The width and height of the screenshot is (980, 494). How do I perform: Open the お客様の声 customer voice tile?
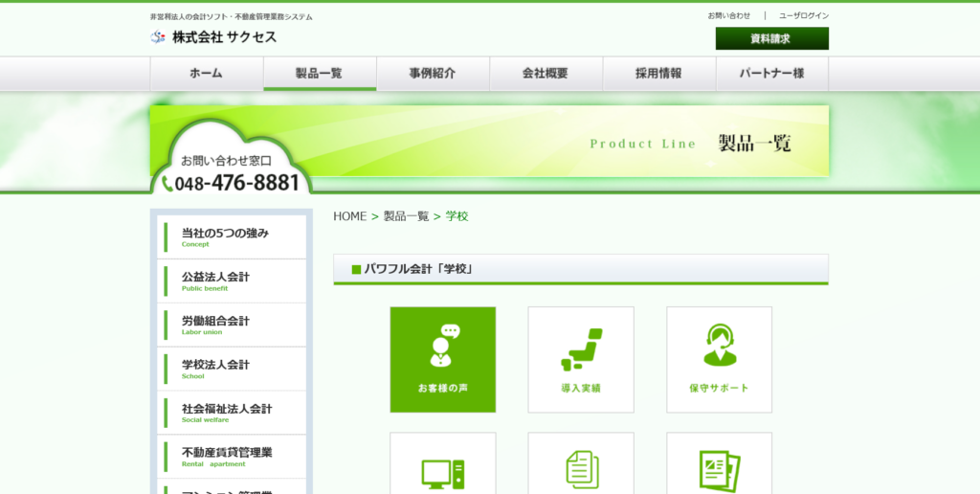click(442, 360)
